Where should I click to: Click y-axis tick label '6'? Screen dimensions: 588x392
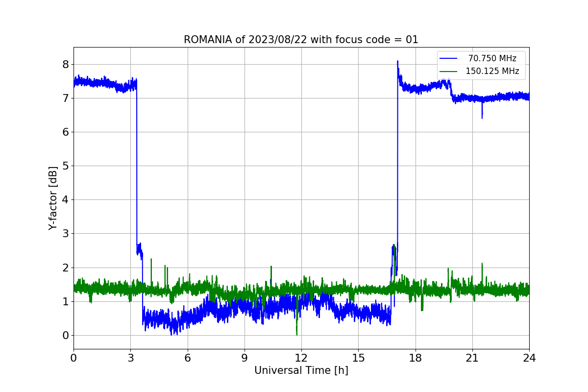(65, 132)
